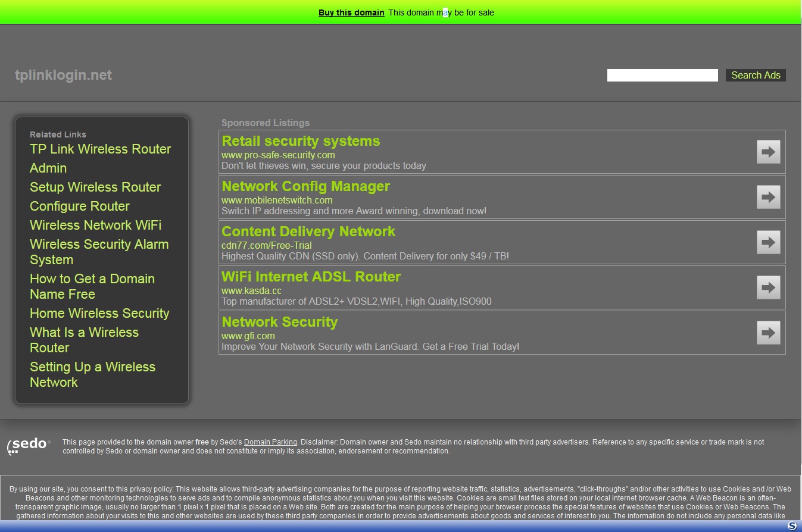The width and height of the screenshot is (802, 532).
Task: Click 'Improve Your Network Security with LanGuard' description
Action: pyautogui.click(x=370, y=347)
